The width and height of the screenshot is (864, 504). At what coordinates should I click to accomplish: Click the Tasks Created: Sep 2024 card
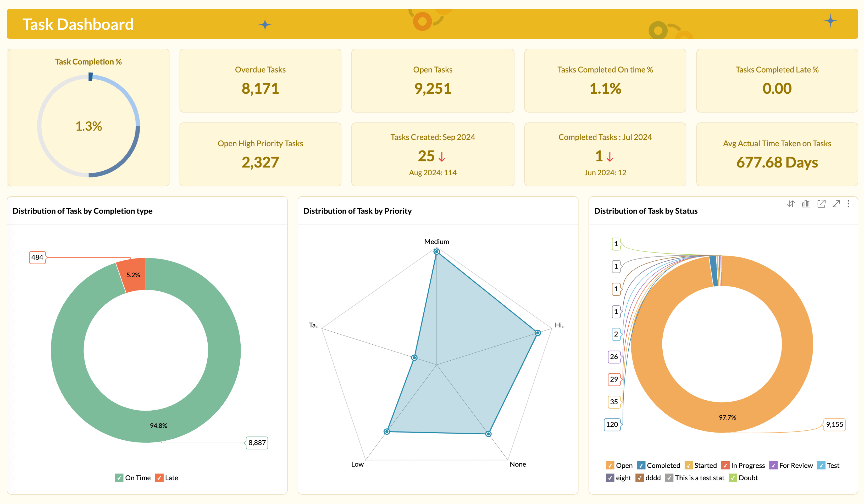pyautogui.click(x=433, y=154)
